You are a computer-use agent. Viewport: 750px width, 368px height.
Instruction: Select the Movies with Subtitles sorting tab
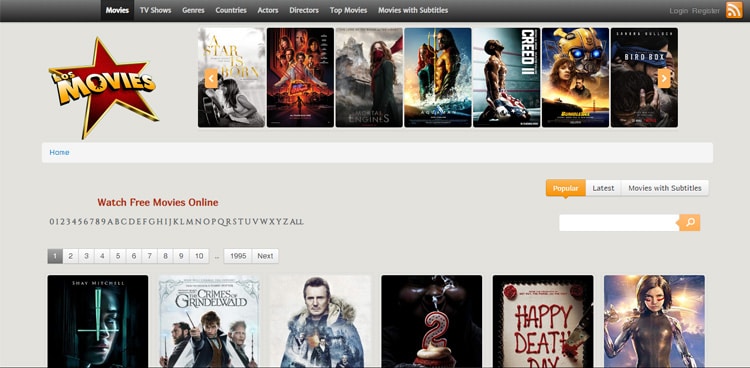coord(665,188)
